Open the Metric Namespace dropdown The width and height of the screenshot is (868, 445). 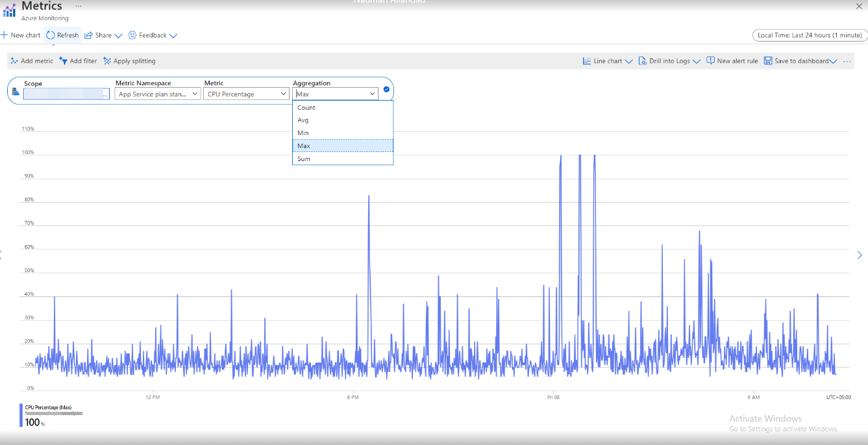pos(158,94)
